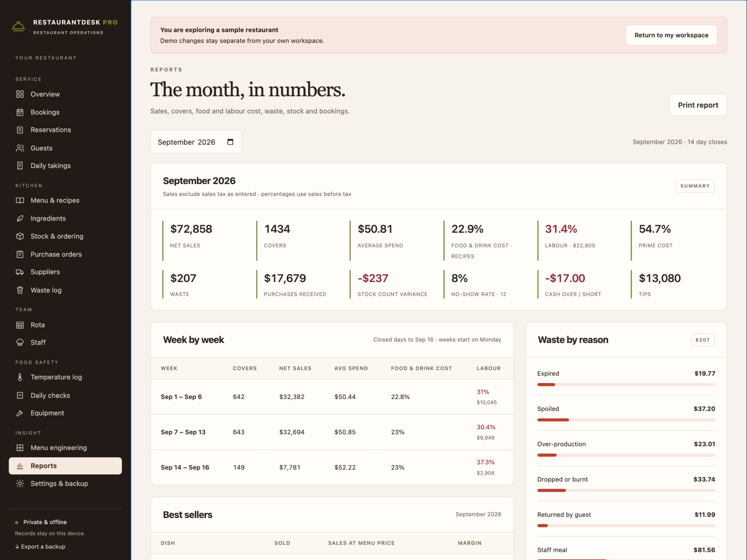747x560 pixels.
Task: Click the Staff chef hat icon
Action: [20, 342]
